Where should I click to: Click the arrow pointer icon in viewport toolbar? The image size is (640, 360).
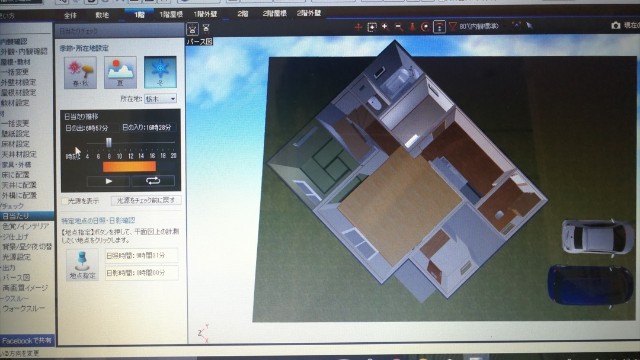click(529, 26)
